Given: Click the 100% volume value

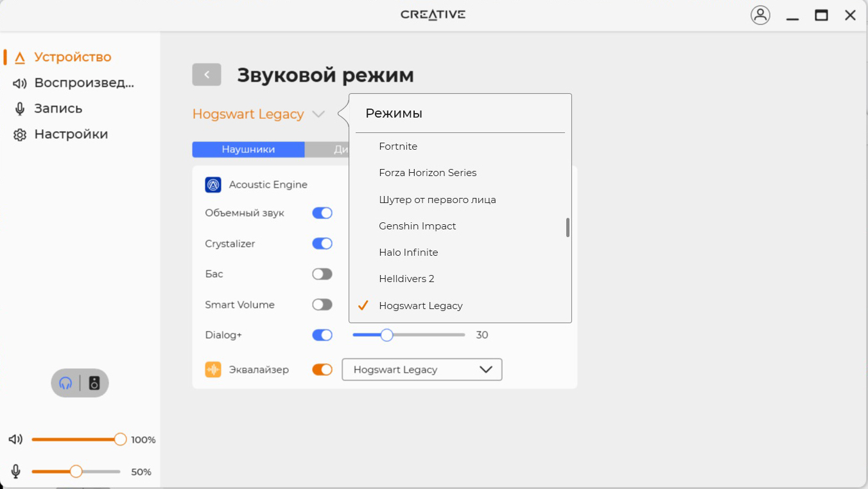Looking at the screenshot, I should 143,440.
